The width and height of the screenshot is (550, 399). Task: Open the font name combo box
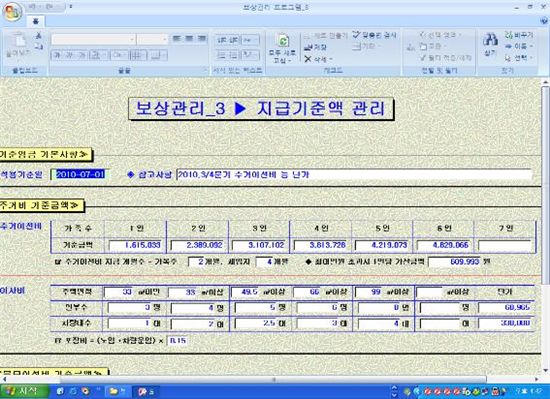[x=94, y=39]
